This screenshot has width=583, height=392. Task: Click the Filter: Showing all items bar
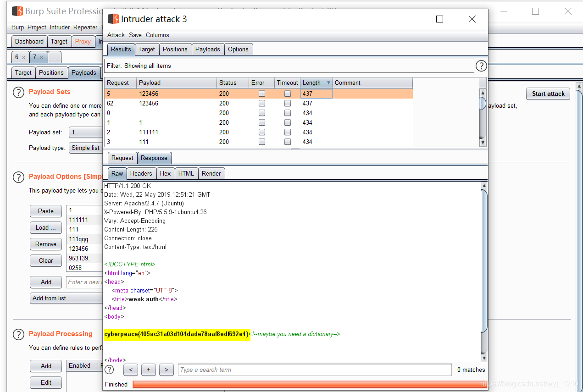(289, 66)
